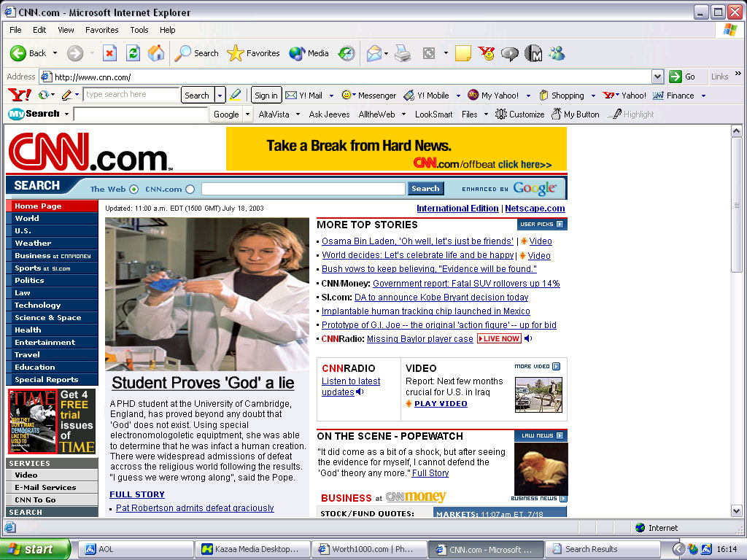This screenshot has height=560, width=747.
Task: Open the Home page house icon
Action: point(156,53)
